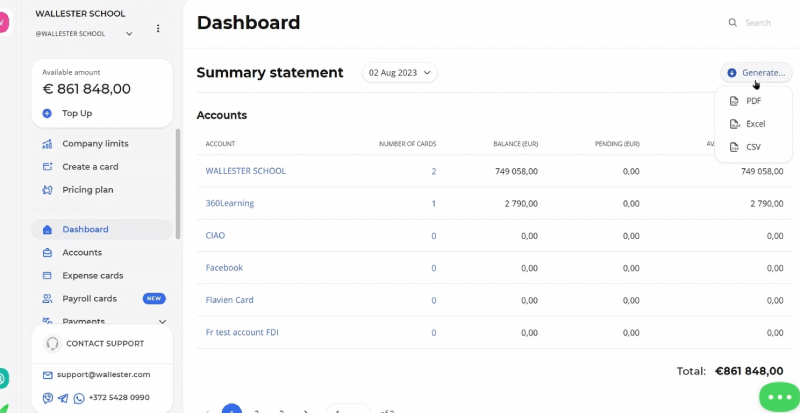Click the search magnifier icon
Viewport: 800px width, 413px height.
(733, 23)
